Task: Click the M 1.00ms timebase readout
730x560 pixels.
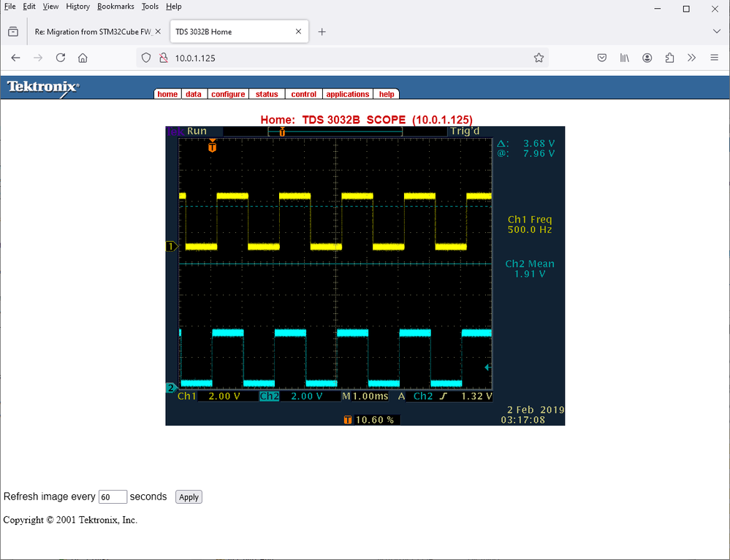Action: click(x=365, y=396)
